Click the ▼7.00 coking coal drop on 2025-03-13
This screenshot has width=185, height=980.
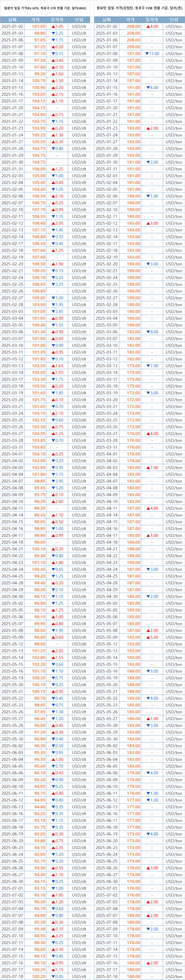[x=152, y=366]
